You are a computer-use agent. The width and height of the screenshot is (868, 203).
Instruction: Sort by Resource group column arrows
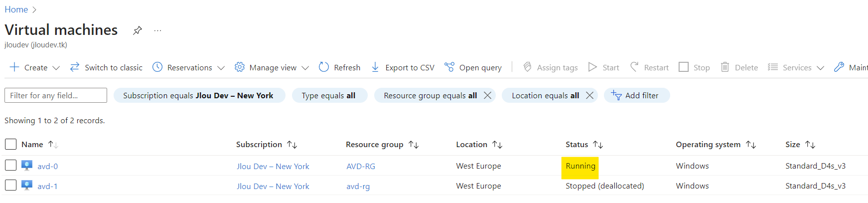[414, 145]
